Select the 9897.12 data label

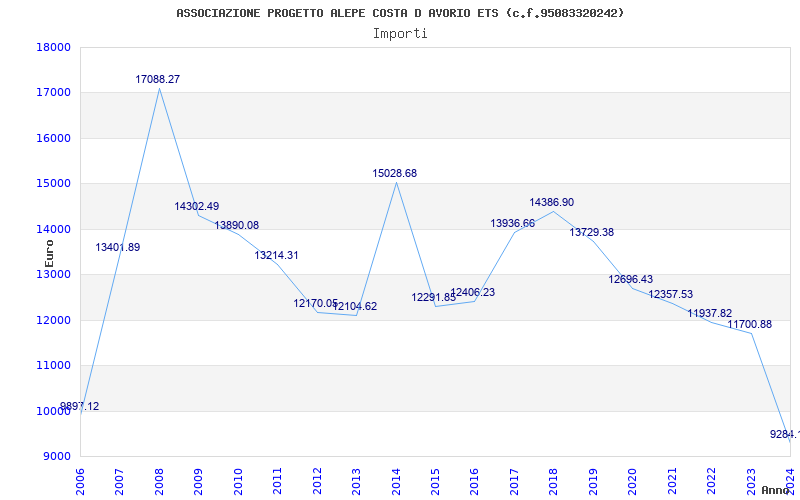[x=80, y=407]
